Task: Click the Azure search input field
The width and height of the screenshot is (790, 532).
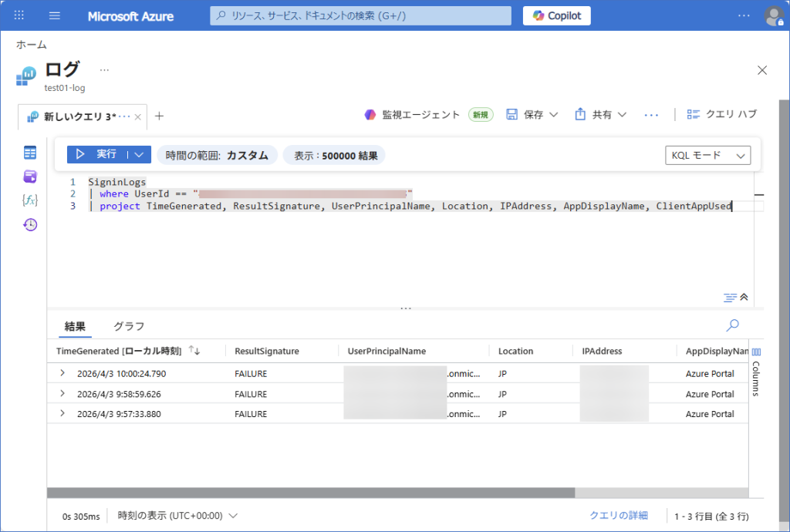Action: coord(360,15)
